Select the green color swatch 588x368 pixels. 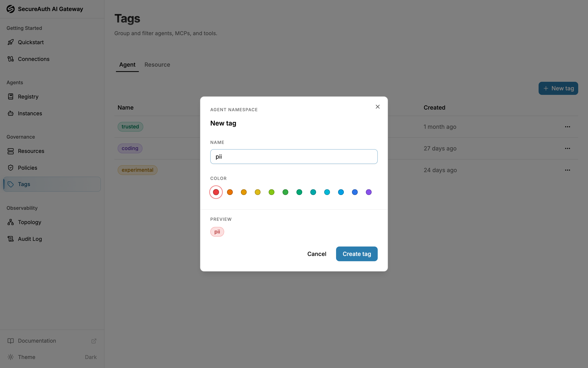285,192
